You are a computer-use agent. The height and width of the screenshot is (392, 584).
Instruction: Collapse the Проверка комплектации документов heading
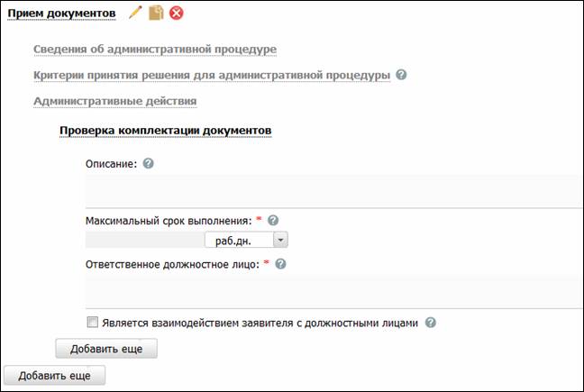pyautogui.click(x=165, y=131)
